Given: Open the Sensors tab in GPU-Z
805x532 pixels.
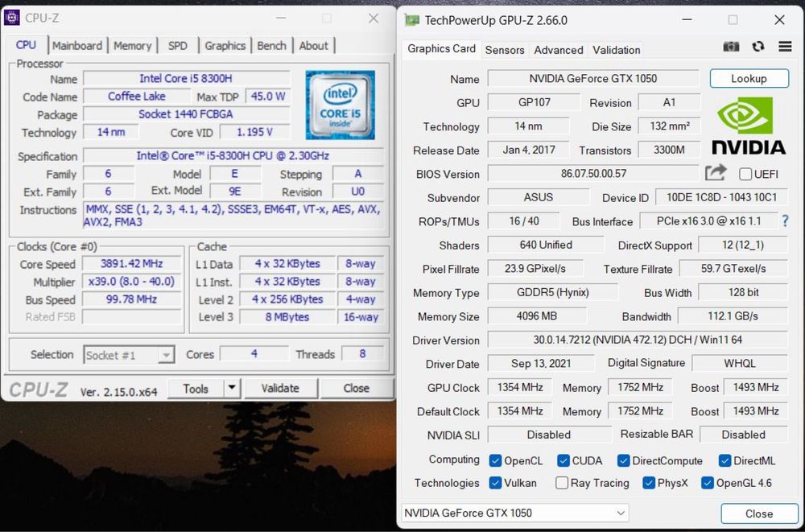Looking at the screenshot, I should [505, 50].
